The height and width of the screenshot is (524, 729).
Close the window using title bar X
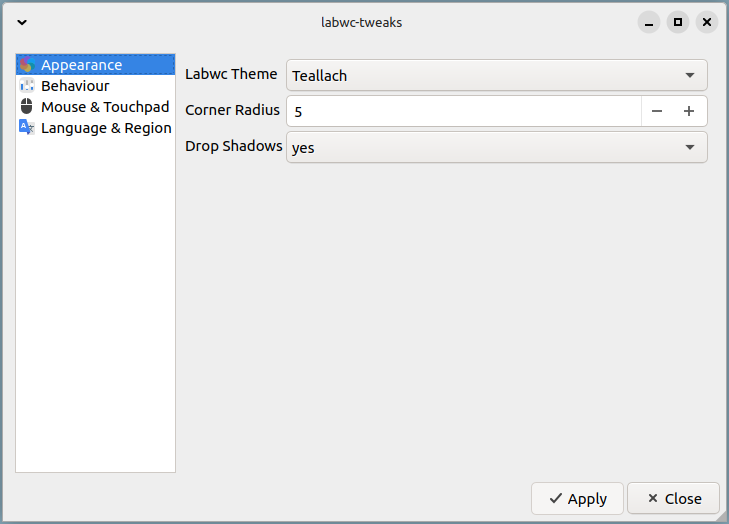[x=707, y=22]
